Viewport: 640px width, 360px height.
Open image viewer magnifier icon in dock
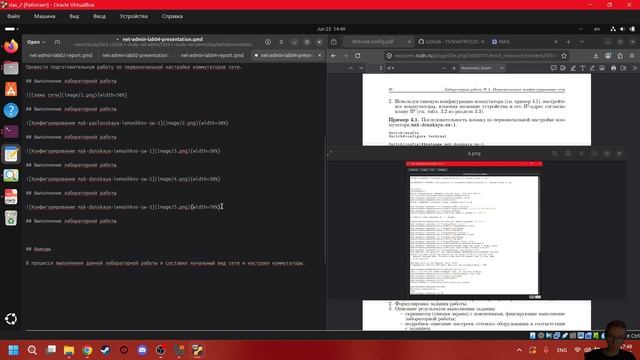pyautogui.click(x=11, y=176)
